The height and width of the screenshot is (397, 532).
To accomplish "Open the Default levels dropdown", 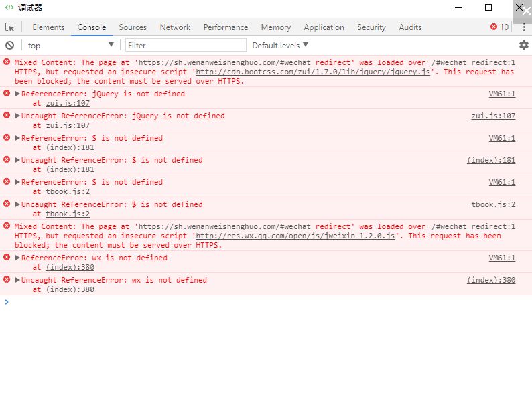I will tap(280, 45).
